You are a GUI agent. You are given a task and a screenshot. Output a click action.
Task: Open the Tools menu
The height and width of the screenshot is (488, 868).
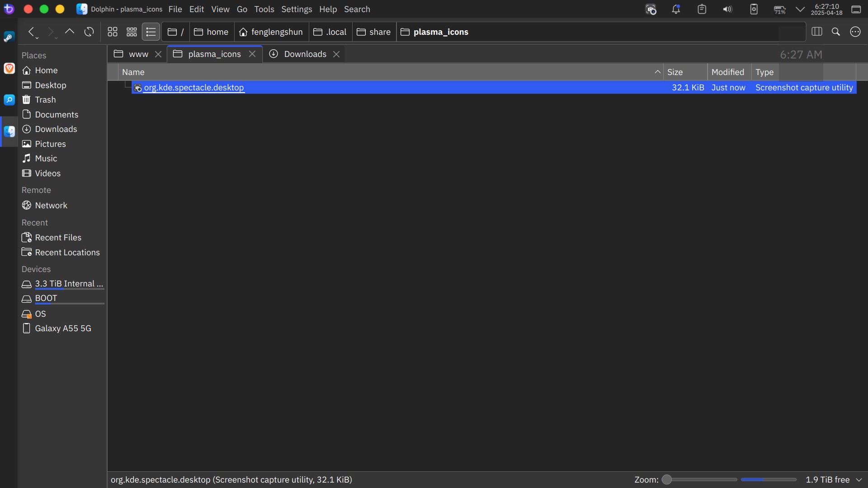[264, 9]
